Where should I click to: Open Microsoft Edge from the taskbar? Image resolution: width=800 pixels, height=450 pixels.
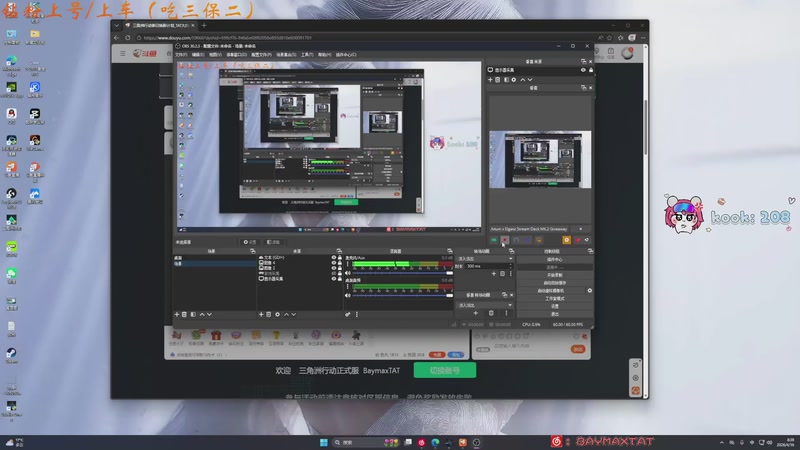click(435, 442)
